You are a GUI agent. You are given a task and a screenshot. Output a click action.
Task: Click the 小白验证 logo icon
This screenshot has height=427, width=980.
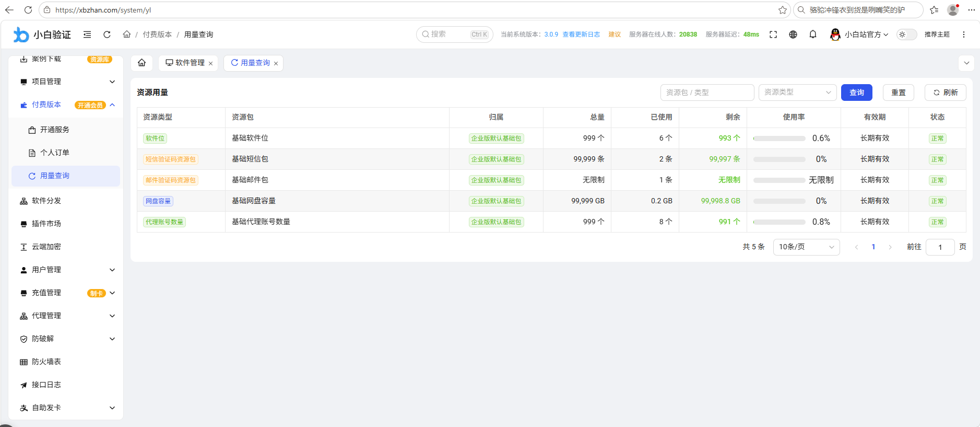click(x=21, y=34)
